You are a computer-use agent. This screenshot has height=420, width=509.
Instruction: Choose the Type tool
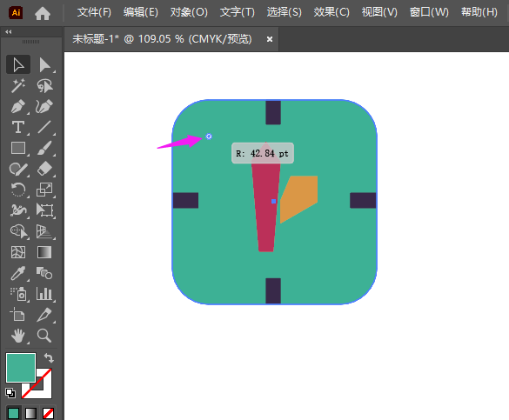point(18,127)
